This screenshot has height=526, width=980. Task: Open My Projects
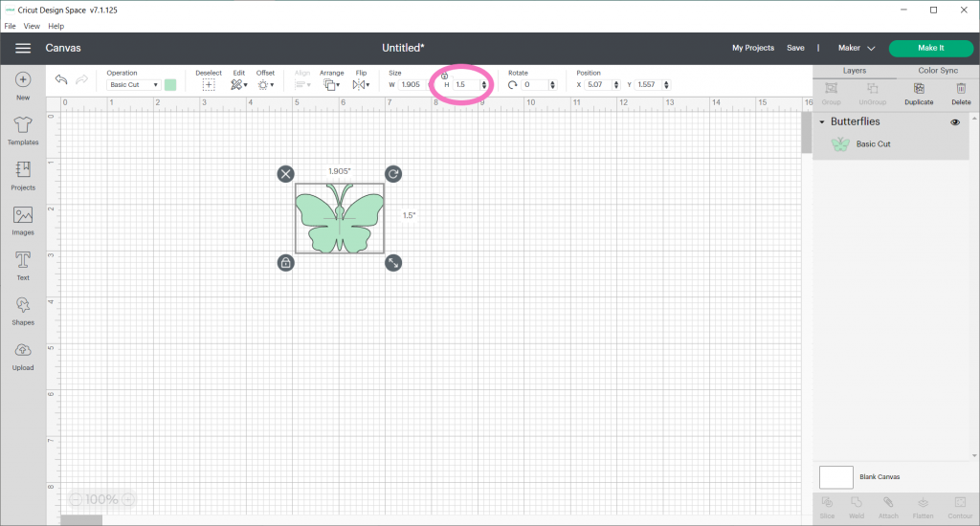753,48
